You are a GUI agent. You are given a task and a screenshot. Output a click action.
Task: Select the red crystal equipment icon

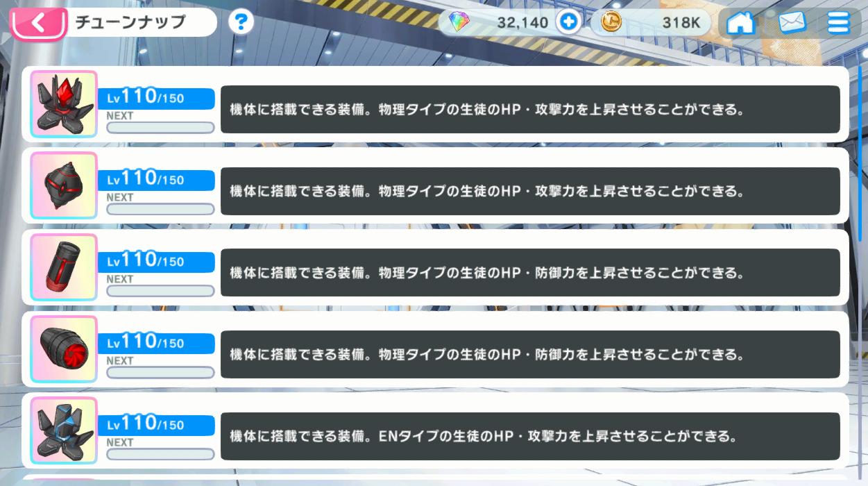(63, 104)
